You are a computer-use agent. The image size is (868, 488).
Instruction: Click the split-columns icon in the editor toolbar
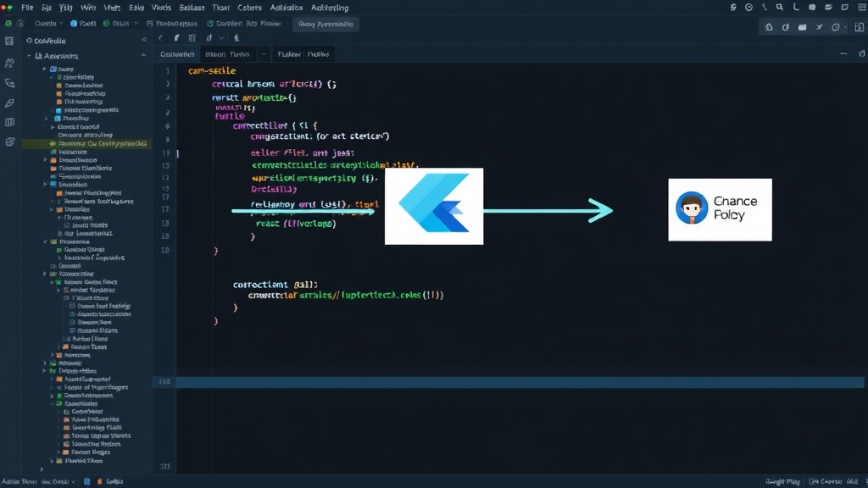192,38
